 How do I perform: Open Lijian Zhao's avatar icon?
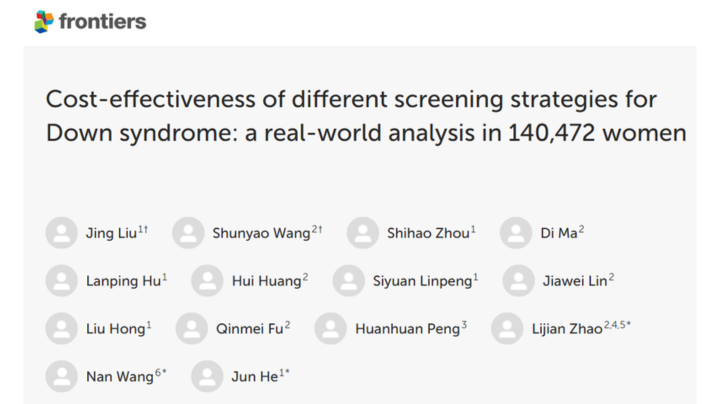(x=507, y=329)
